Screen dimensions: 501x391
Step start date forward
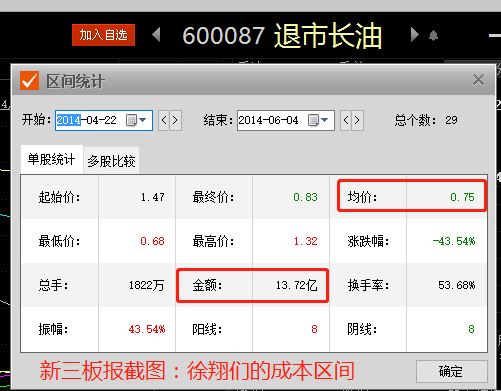(175, 120)
